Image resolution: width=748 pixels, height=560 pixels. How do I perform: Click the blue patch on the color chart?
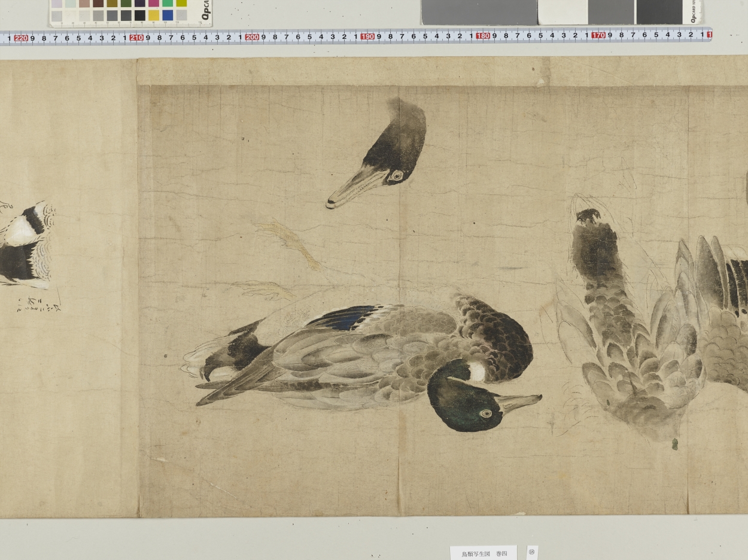pos(168,15)
